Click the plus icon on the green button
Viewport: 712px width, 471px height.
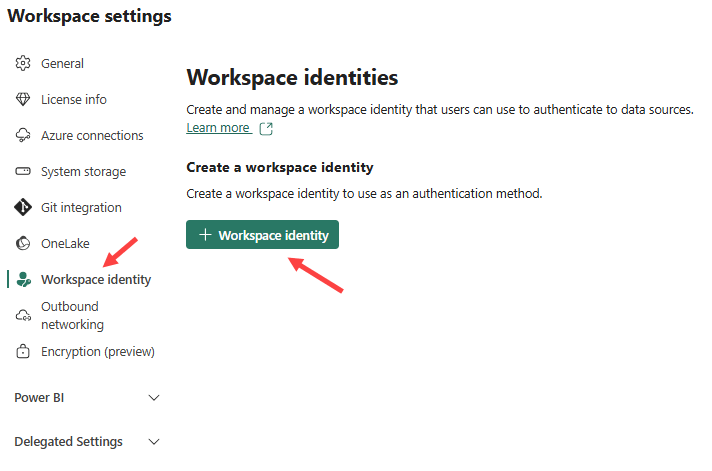coord(205,235)
